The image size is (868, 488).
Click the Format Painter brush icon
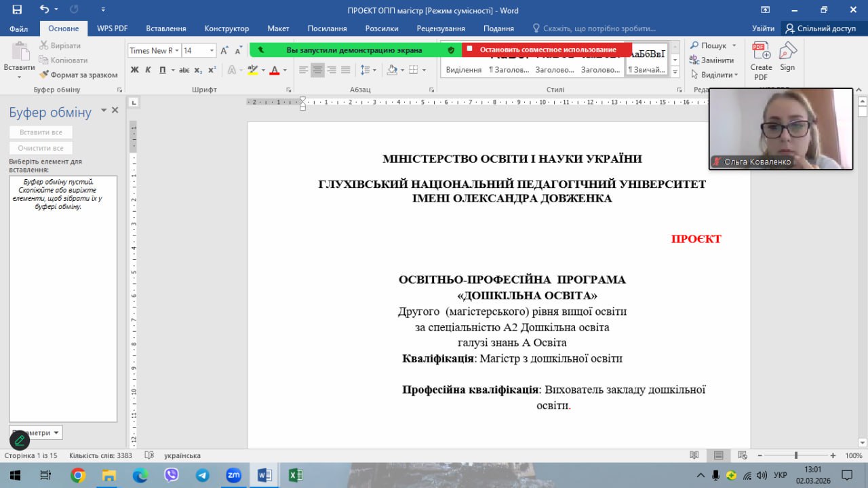[44, 75]
